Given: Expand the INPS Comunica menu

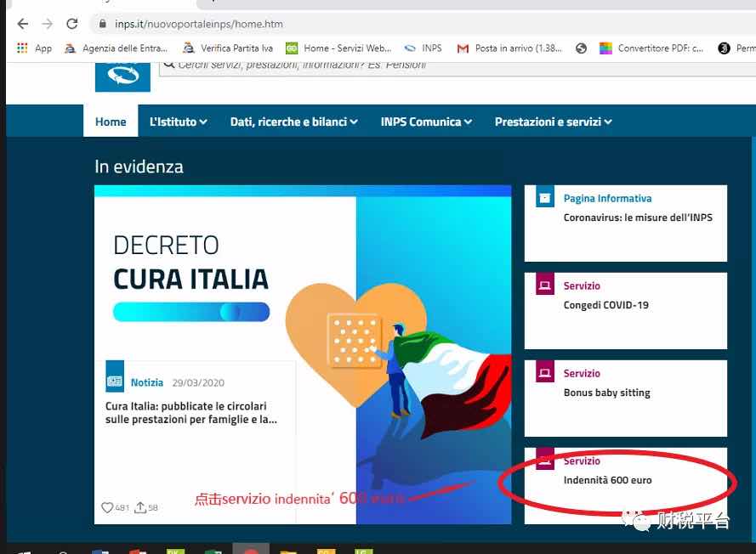Looking at the screenshot, I should coord(426,122).
